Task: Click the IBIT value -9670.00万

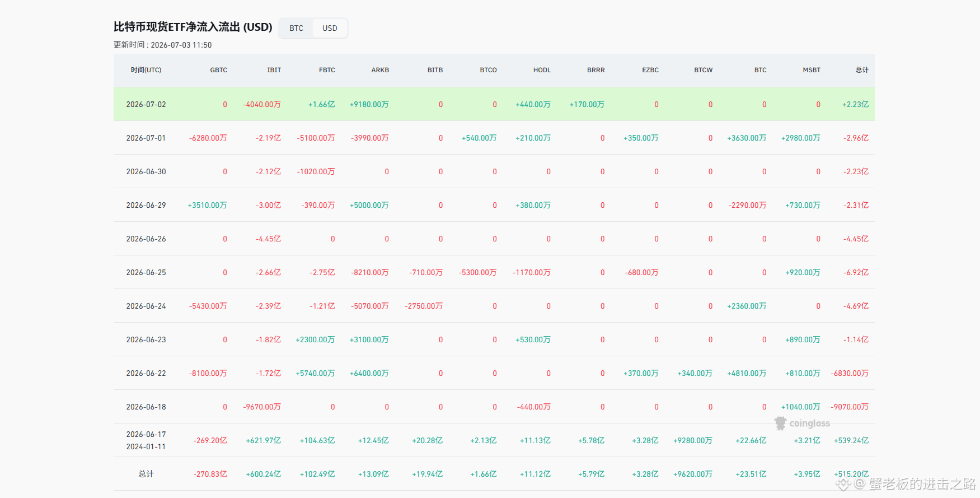Action: click(x=262, y=407)
